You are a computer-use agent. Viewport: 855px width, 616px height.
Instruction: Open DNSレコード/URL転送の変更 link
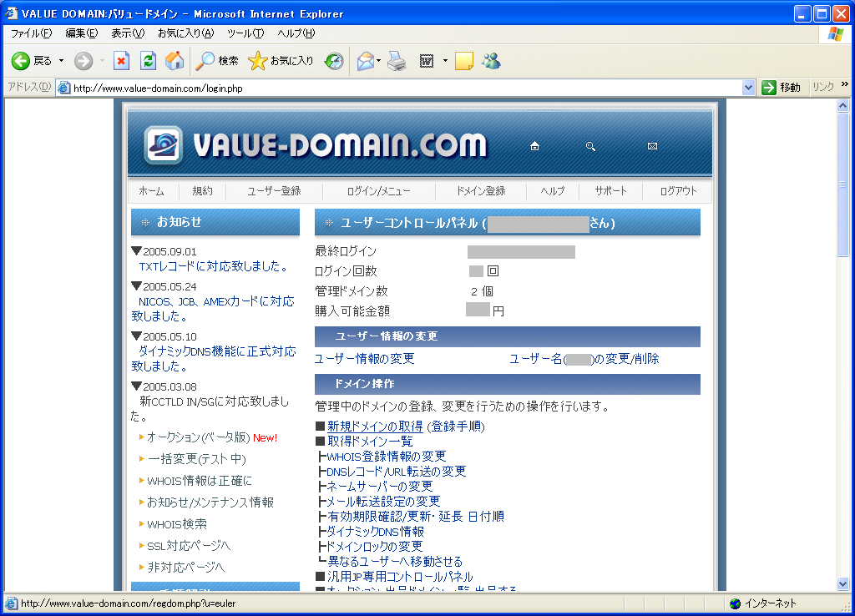(x=397, y=472)
